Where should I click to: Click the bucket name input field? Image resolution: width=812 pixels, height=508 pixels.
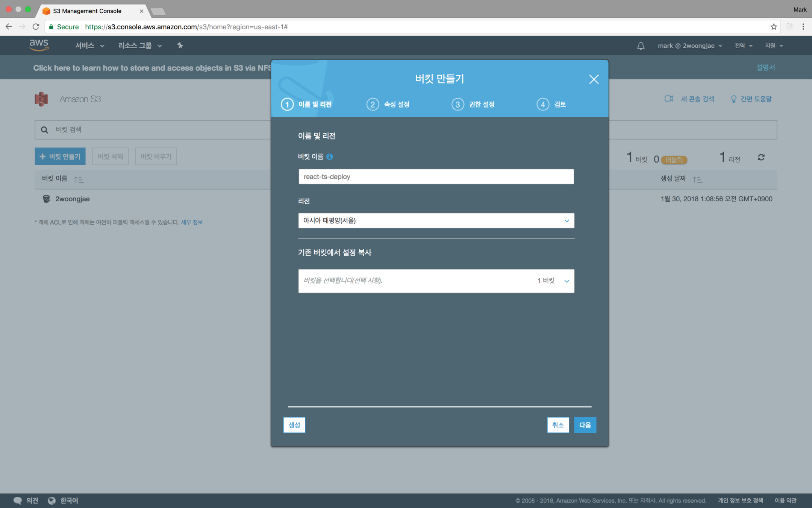[x=436, y=176]
